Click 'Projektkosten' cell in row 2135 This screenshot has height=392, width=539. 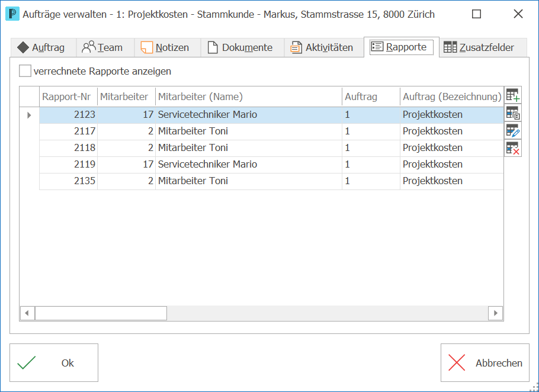(452, 181)
